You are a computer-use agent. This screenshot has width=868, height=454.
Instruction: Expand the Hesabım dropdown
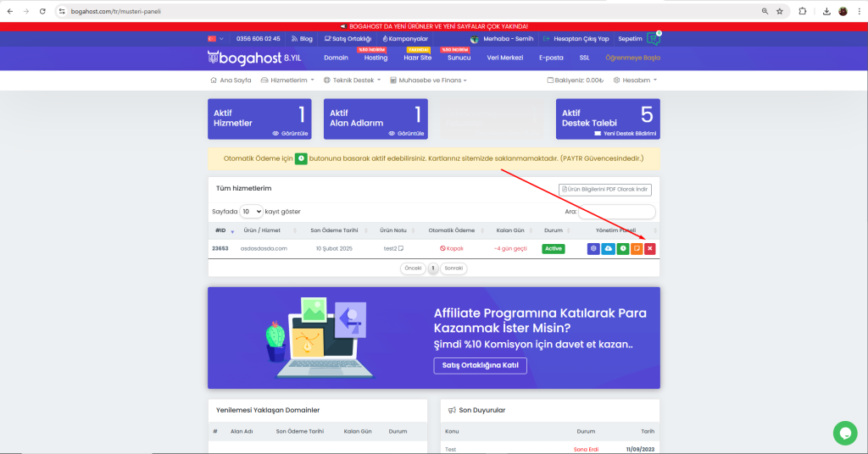[x=635, y=80]
